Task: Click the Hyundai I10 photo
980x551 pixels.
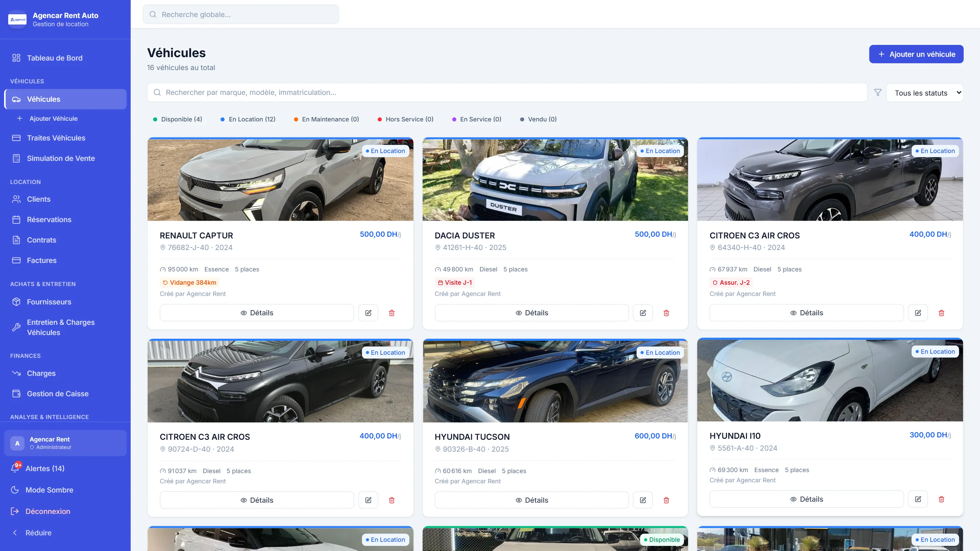Action: [830, 381]
